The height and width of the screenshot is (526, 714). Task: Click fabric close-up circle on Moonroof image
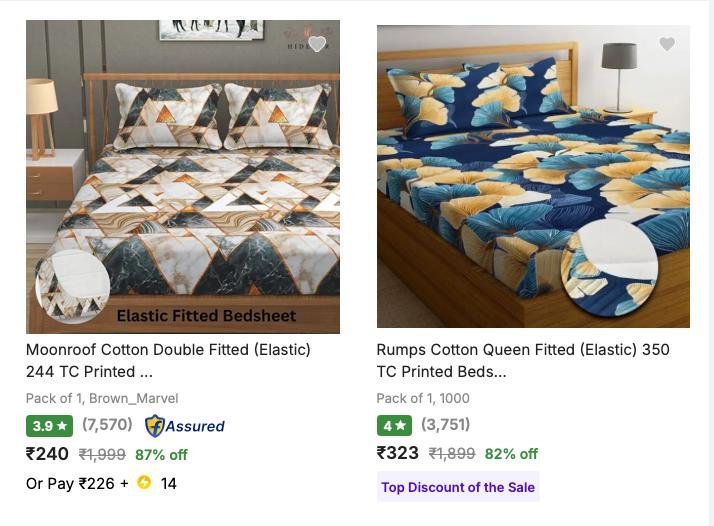(73, 287)
